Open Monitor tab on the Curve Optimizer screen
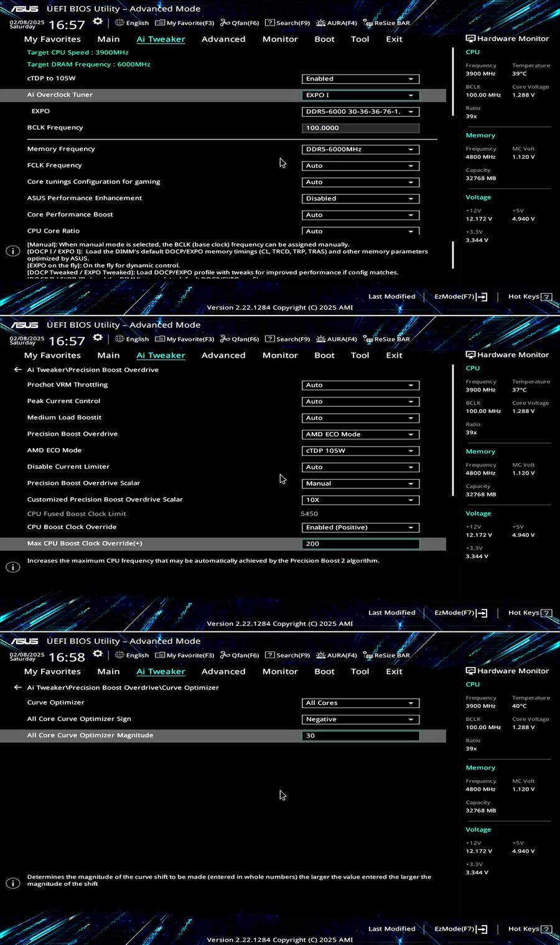560x945 pixels. [280, 671]
